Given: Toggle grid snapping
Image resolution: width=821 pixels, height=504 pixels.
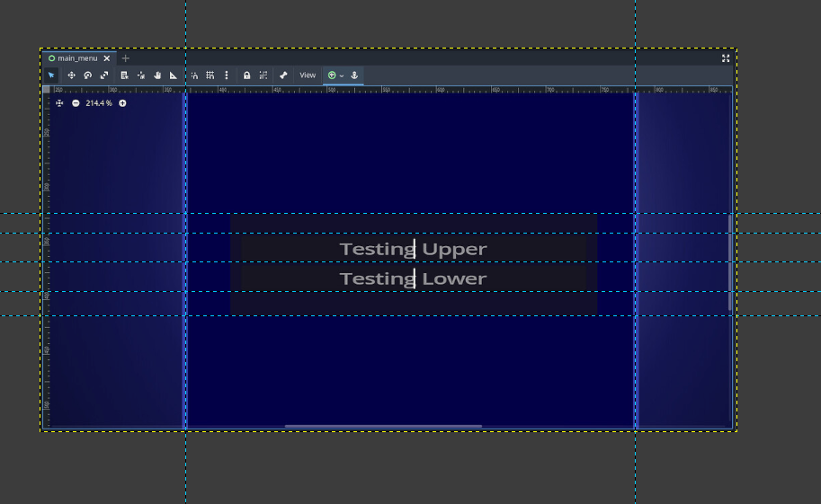Looking at the screenshot, I should click(x=210, y=75).
